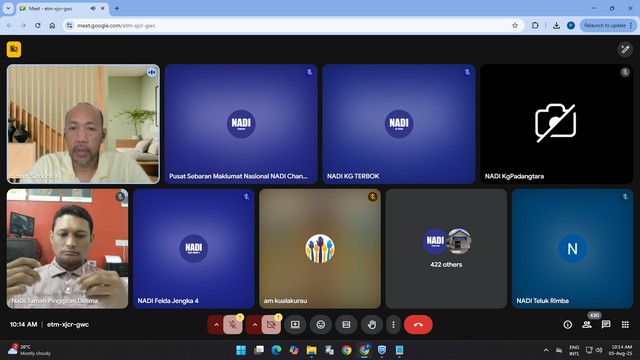The width and height of the screenshot is (640, 360).
Task: Open the 422 others participants tile
Action: tap(446, 249)
